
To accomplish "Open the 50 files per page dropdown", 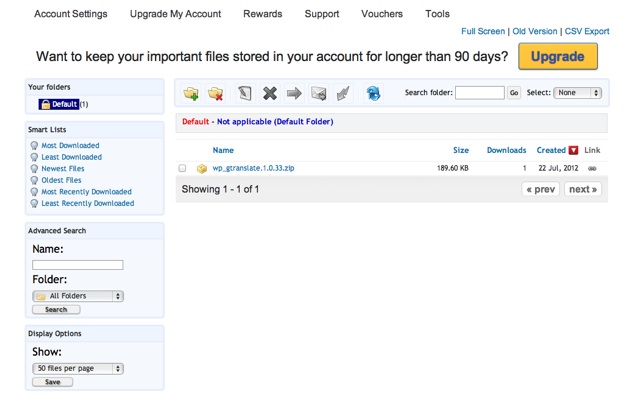I will (78, 369).
